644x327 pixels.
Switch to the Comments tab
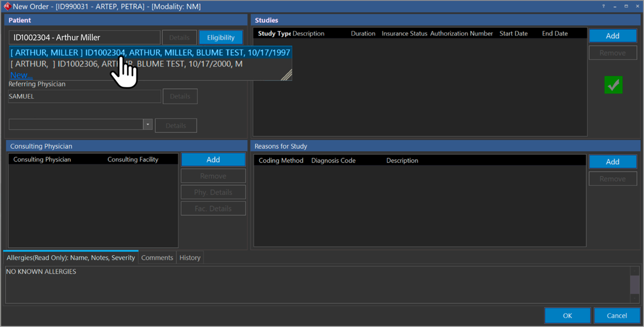click(x=157, y=257)
